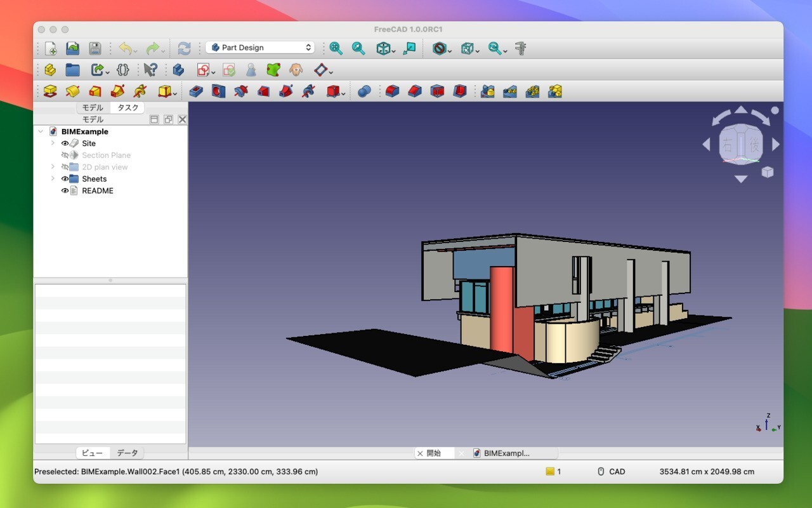The image size is (812, 508).
Task: Save the document with floppy icon
Action: [x=95, y=48]
